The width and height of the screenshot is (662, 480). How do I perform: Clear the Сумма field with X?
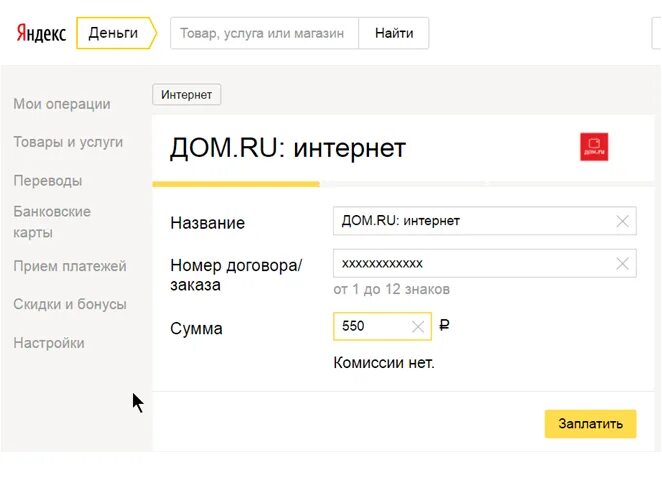(x=418, y=326)
